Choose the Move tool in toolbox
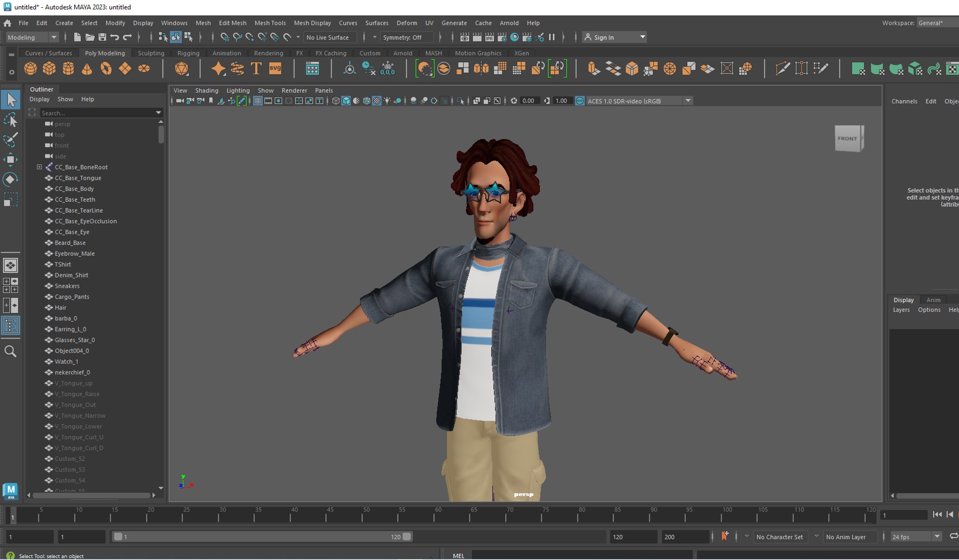Viewport: 959px width, 560px height. coord(10,159)
